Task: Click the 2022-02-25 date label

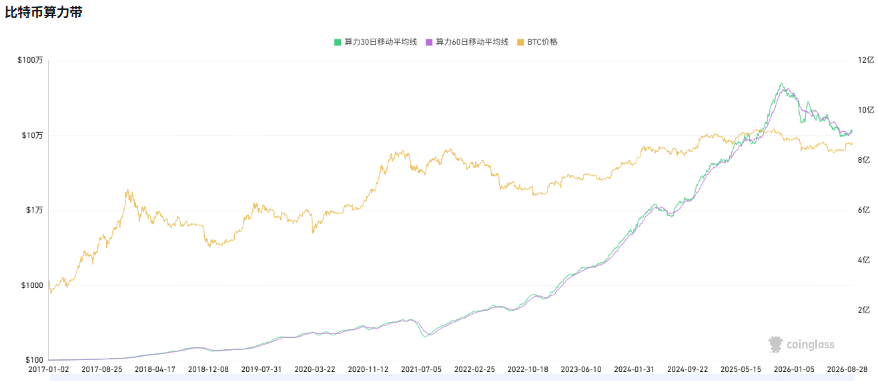Action: 475,369
